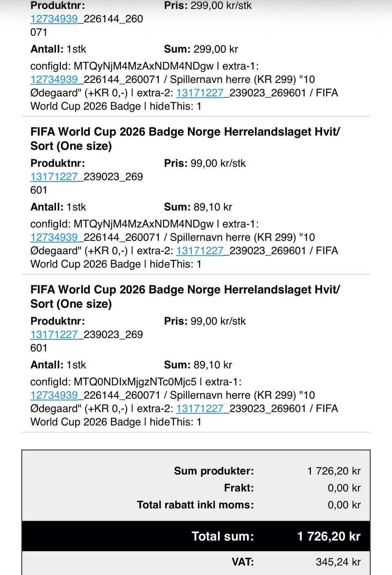Open 12734939 extra-1 link in first badge item's config
392x575 pixels.
coord(54,237)
